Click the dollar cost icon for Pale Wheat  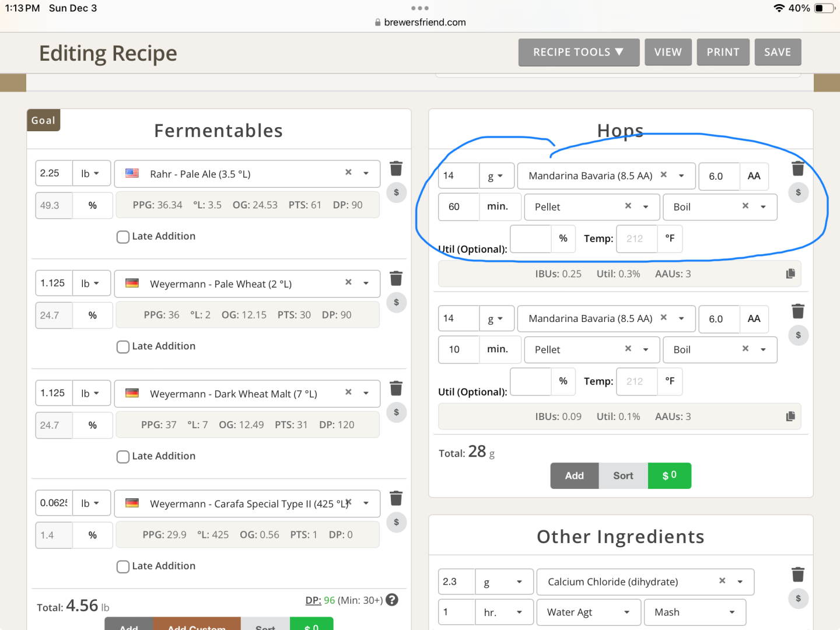pyautogui.click(x=396, y=302)
